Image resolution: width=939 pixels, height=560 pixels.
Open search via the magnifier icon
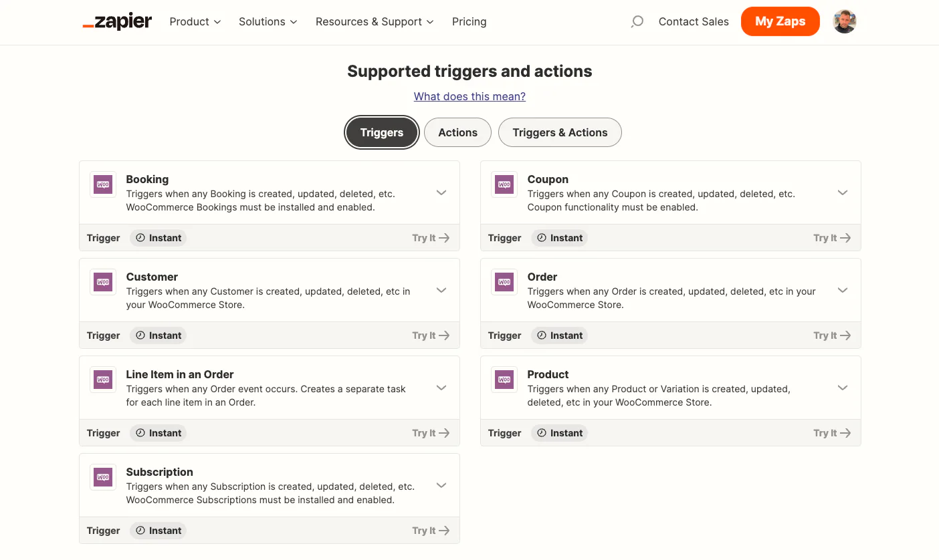(637, 21)
